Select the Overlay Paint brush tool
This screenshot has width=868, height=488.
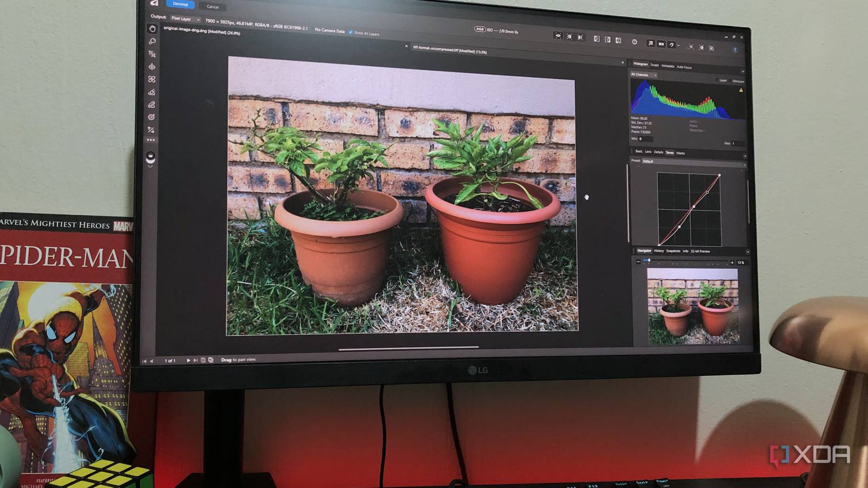click(x=152, y=92)
